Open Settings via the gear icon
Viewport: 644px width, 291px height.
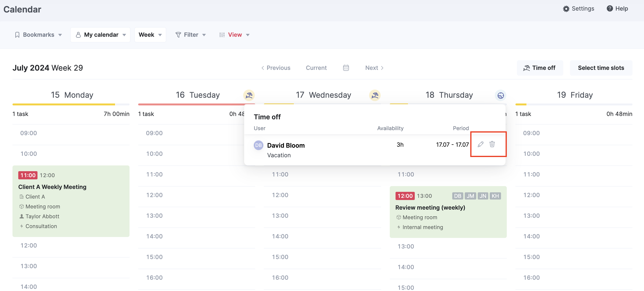pos(566,8)
